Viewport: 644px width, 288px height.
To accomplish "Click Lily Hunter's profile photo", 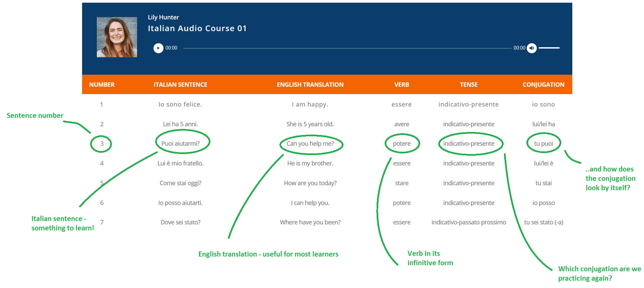I will 117,37.
